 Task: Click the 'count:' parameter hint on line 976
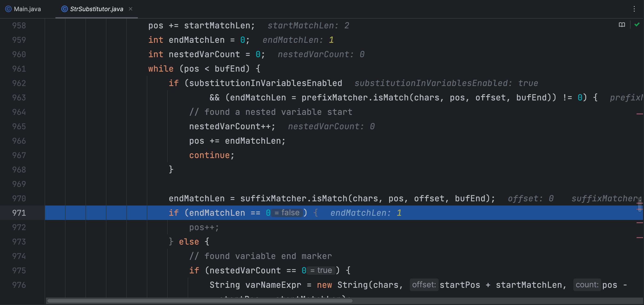(x=587, y=285)
